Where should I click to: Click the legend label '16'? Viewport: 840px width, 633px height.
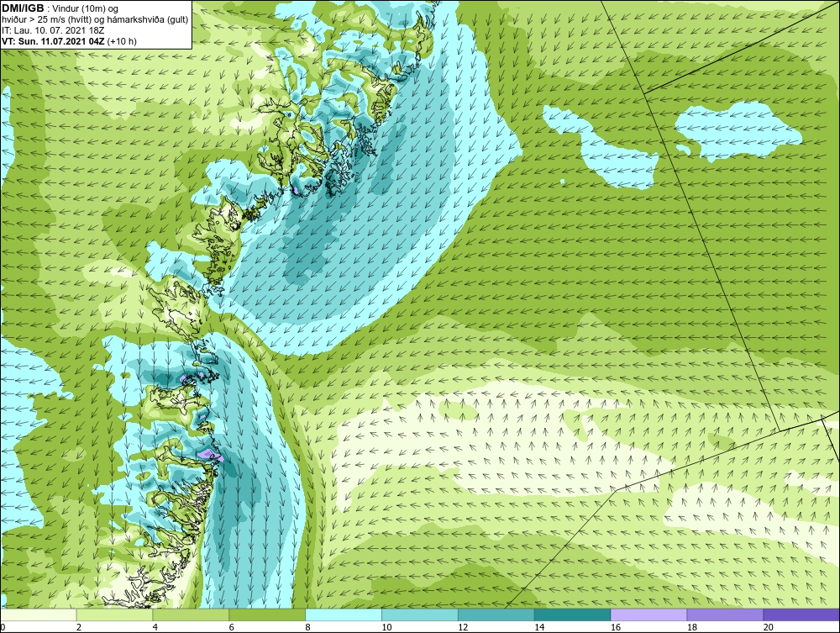(x=616, y=627)
